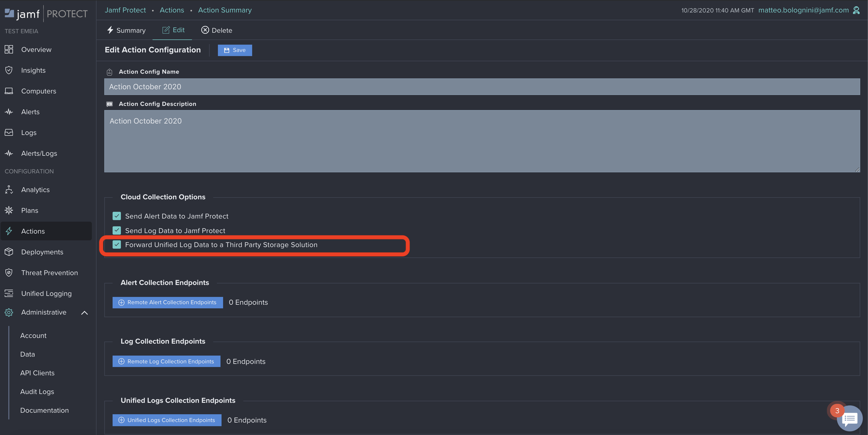
Task: Click the Action Config Name tag icon
Action: [109, 72]
